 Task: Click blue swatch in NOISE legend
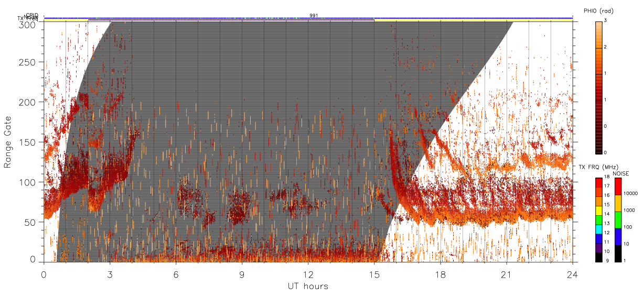tap(619, 236)
